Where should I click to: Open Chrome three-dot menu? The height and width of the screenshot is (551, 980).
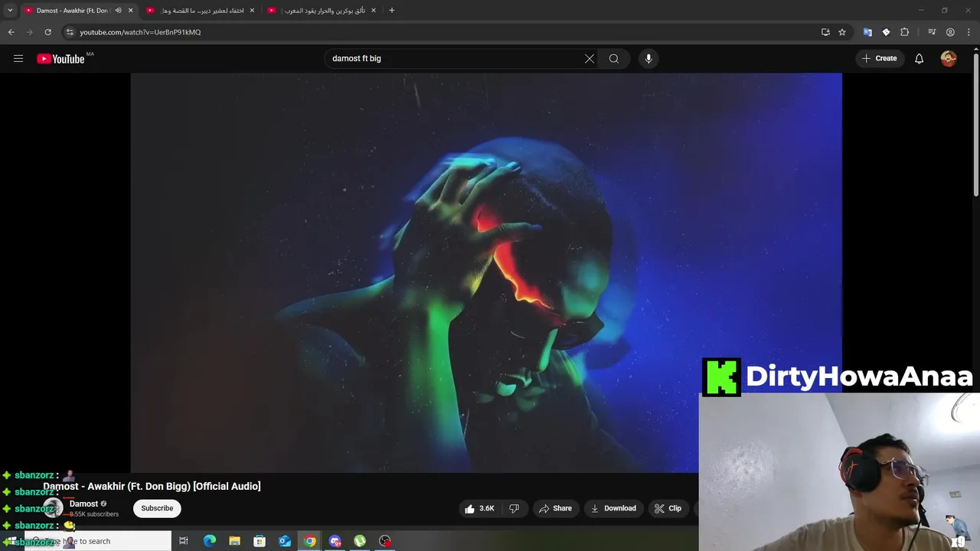tap(969, 32)
